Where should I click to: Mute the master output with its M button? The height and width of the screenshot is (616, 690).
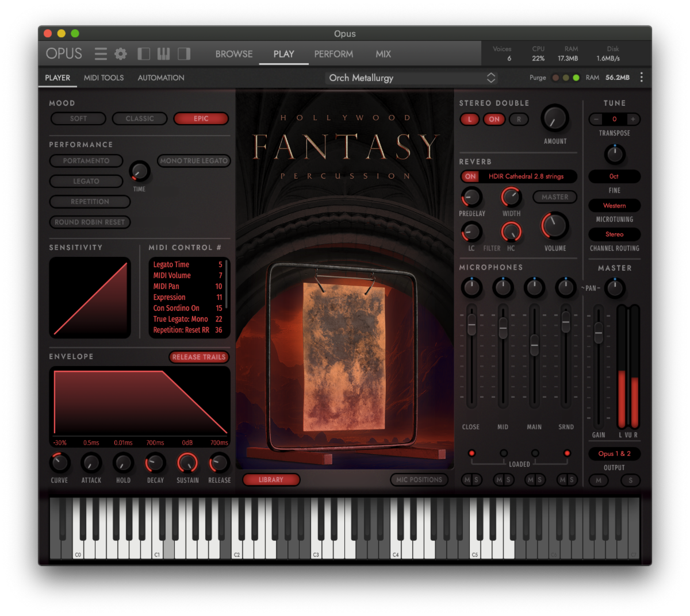point(599,480)
